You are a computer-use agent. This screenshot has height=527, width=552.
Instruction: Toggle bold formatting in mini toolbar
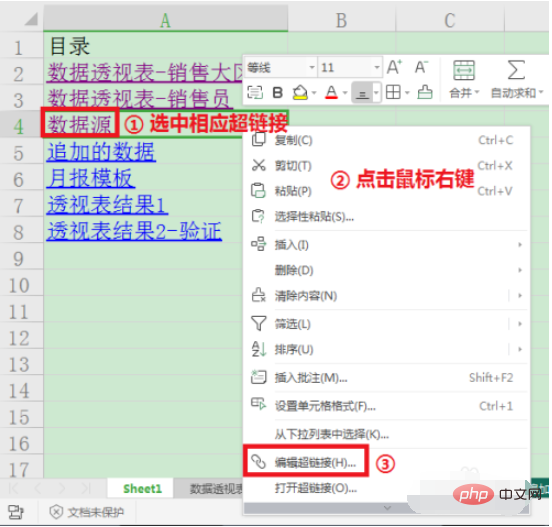[278, 93]
